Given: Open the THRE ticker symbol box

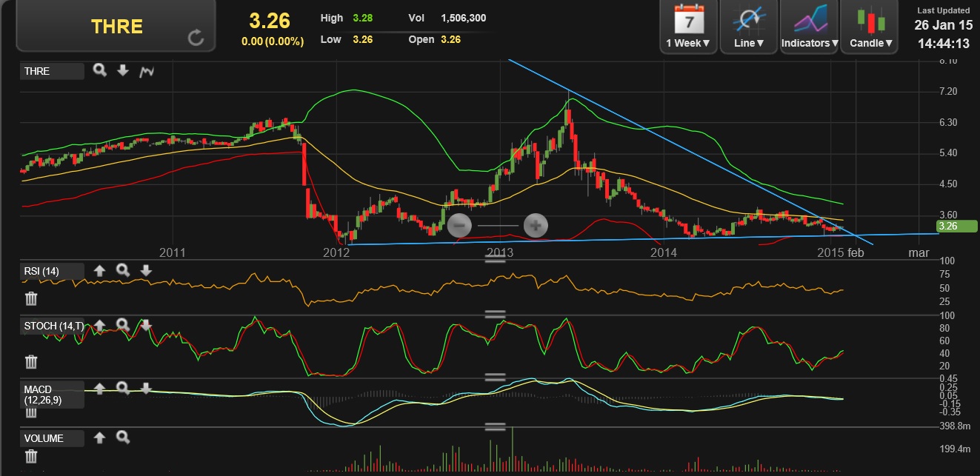Looking at the screenshot, I should tap(116, 26).
